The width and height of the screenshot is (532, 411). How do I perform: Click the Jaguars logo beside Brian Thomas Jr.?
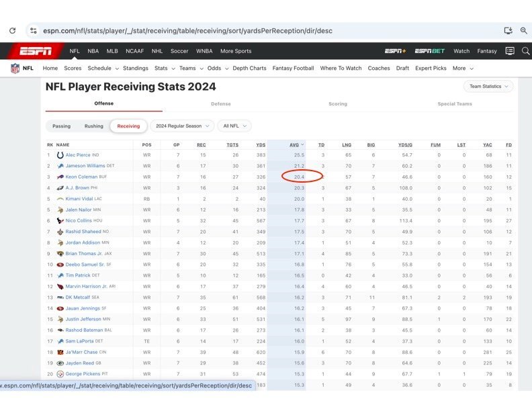(x=60, y=253)
